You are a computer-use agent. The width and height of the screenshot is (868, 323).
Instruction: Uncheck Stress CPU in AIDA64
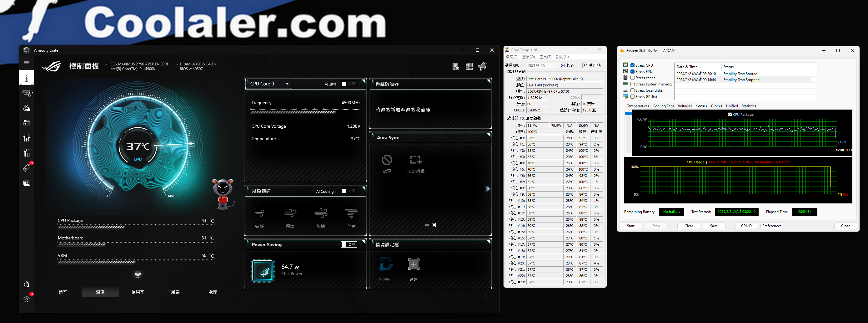[632, 65]
